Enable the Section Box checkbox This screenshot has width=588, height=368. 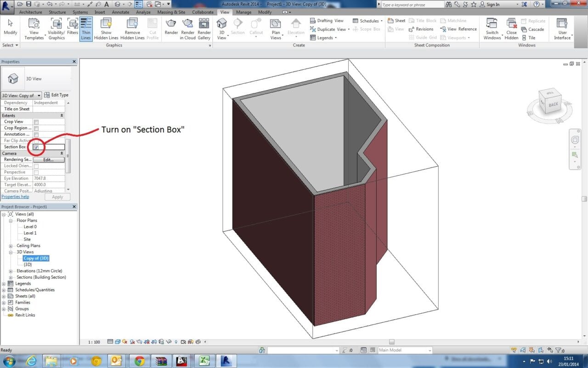pyautogui.click(x=35, y=147)
